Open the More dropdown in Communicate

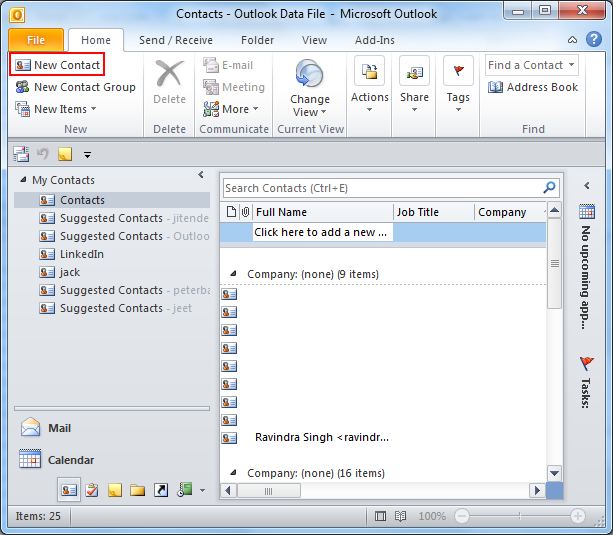pos(231,109)
